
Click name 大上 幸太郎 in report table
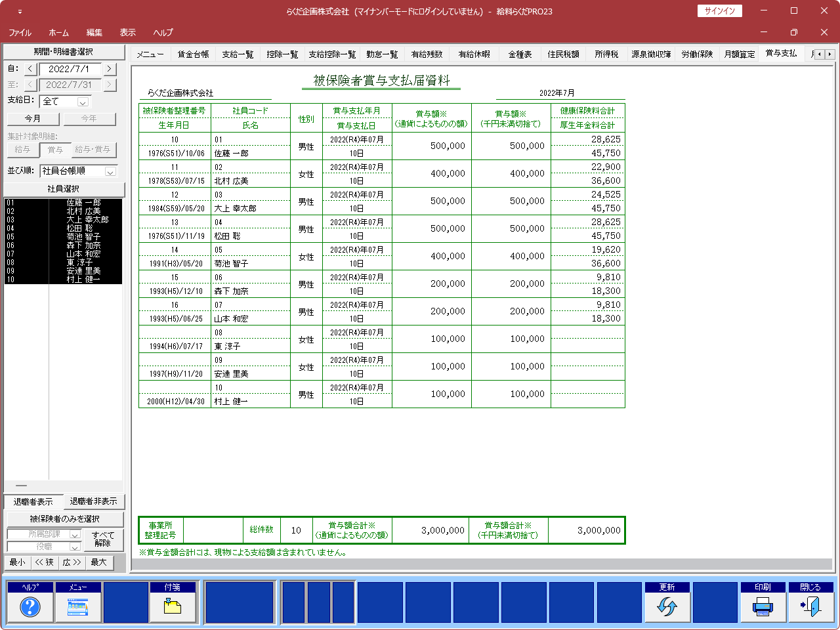236,209
